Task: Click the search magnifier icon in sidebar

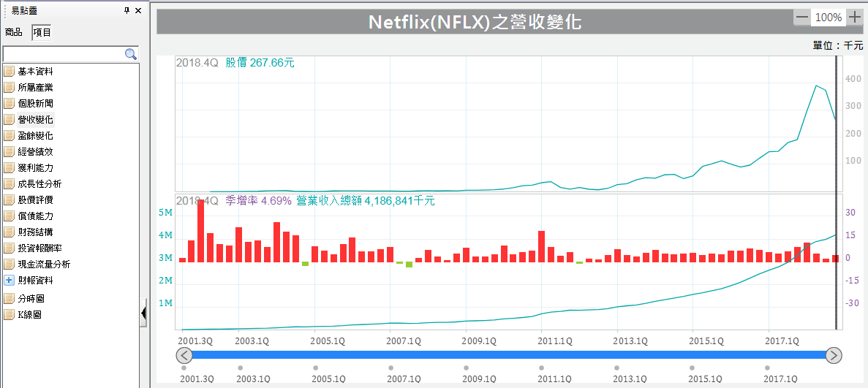Action: 131,54
